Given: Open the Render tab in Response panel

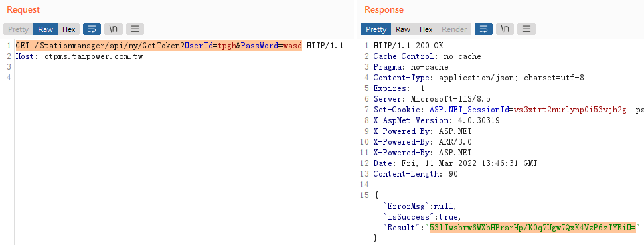Looking at the screenshot, I should 454,29.
